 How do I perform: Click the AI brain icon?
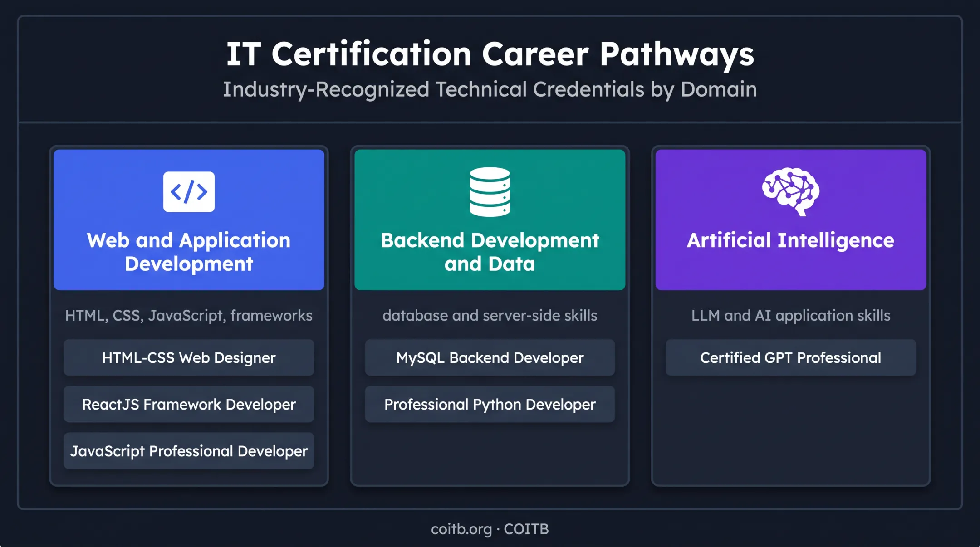click(791, 192)
